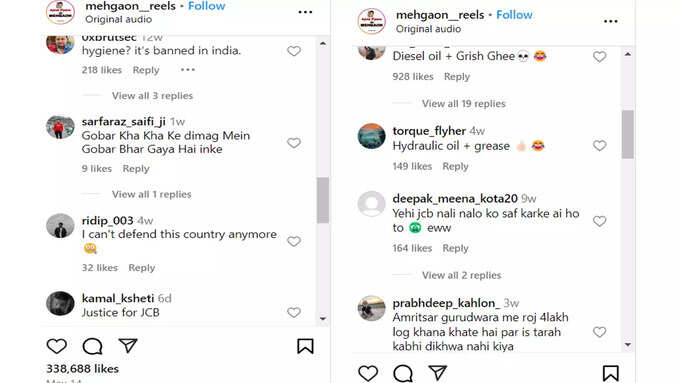Expand 'View all 19 replies'
The width and height of the screenshot is (680, 383).
(464, 104)
